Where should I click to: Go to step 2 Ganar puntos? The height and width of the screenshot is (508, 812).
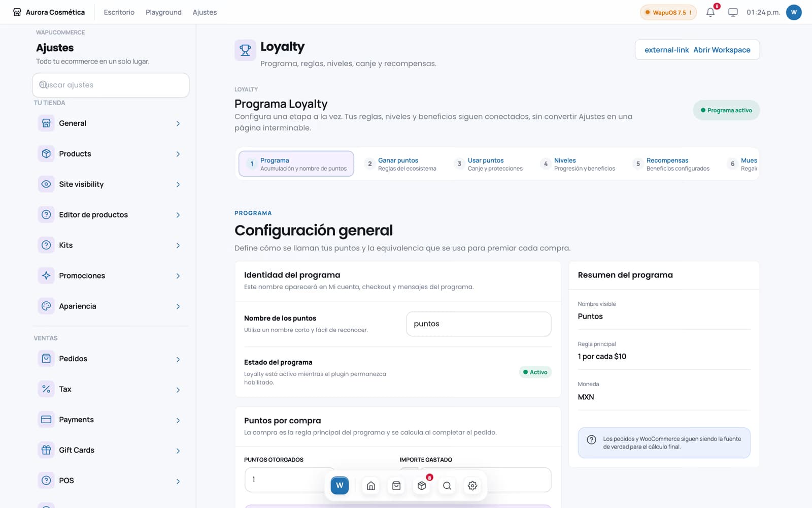pyautogui.click(x=401, y=164)
